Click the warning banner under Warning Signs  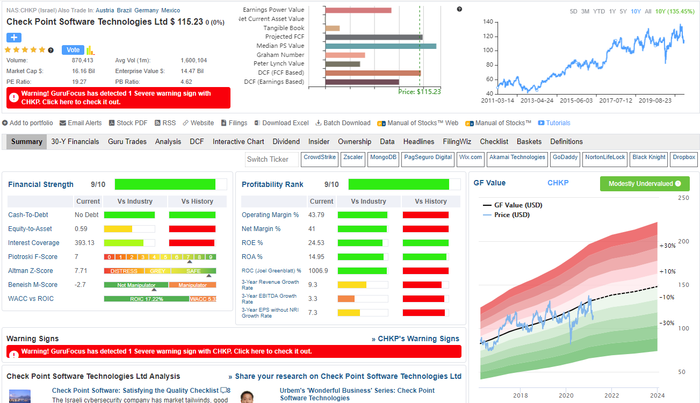233,351
